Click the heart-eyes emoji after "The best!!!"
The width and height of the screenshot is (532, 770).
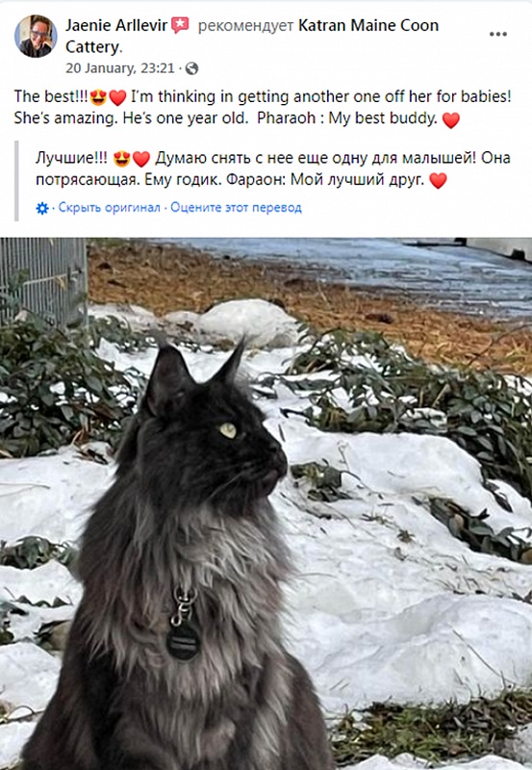click(x=99, y=97)
